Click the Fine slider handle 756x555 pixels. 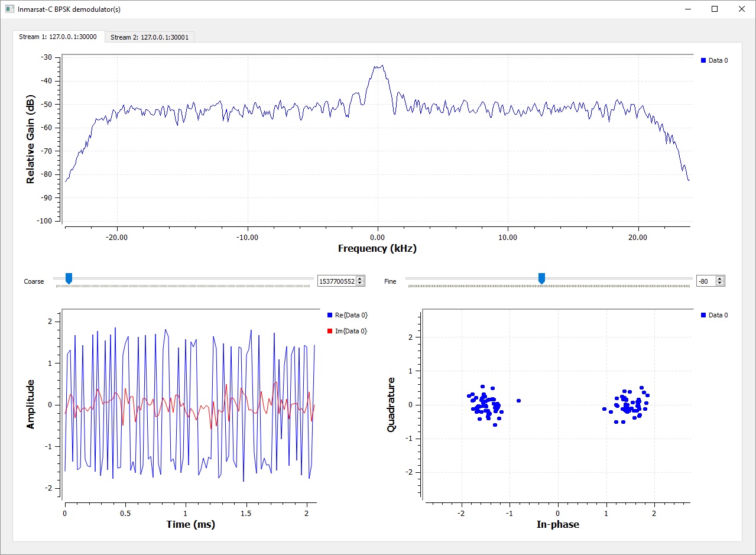[x=541, y=278]
